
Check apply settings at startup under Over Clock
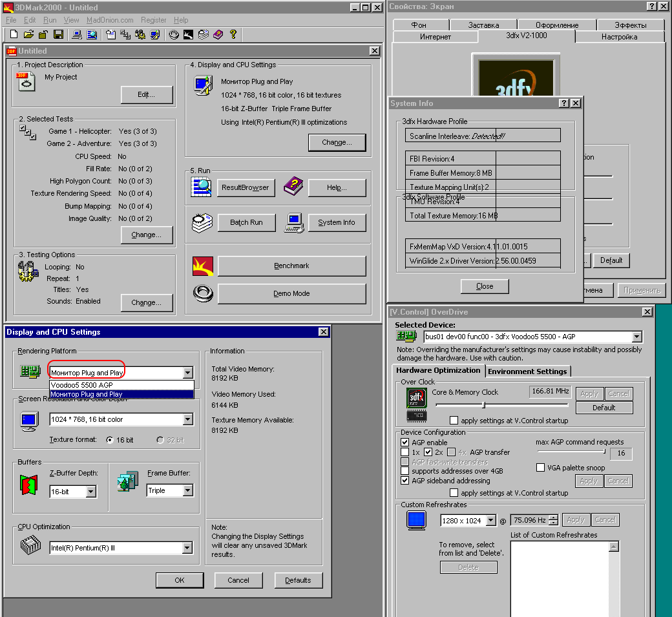454,421
